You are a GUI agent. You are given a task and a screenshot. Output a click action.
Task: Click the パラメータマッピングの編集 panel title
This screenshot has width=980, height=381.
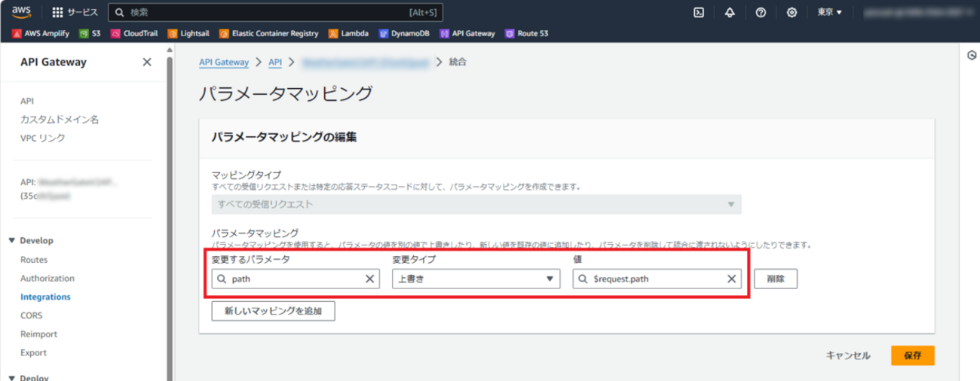[x=283, y=138]
